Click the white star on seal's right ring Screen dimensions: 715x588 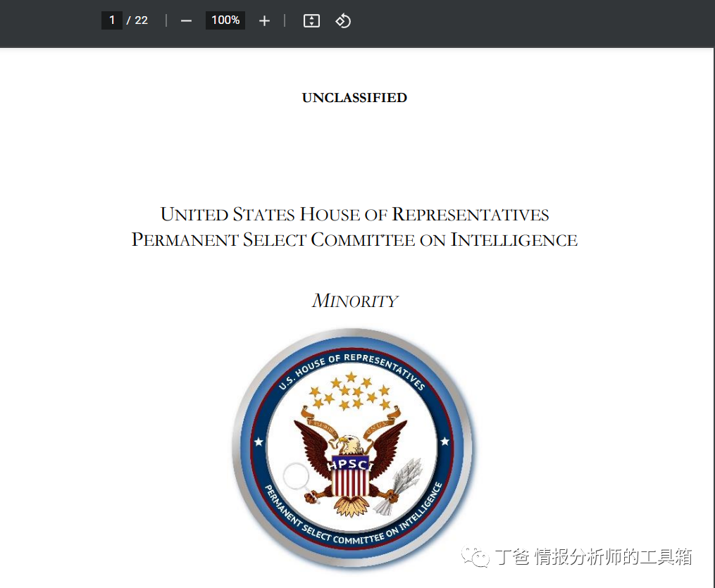(444, 442)
